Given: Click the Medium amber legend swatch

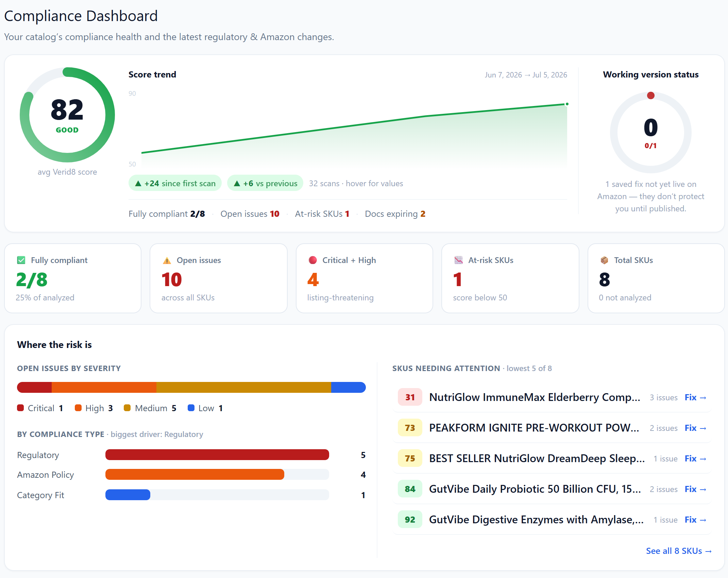Looking at the screenshot, I should coord(127,408).
